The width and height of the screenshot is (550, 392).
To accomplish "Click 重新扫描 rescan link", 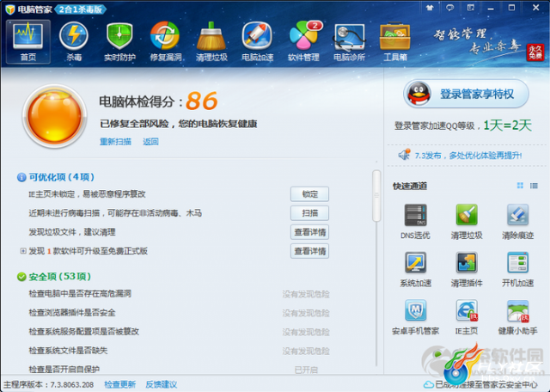I will coord(115,142).
